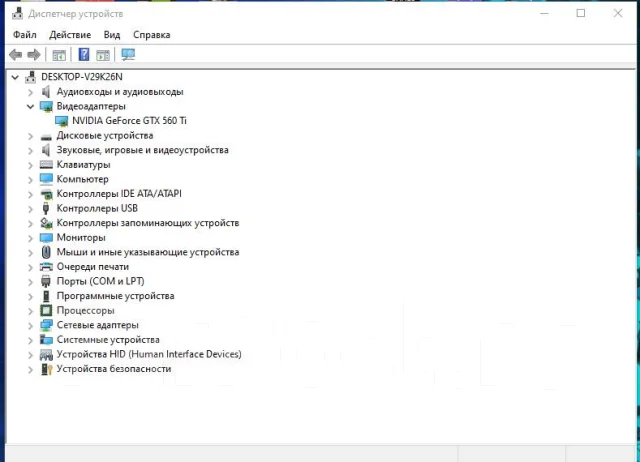Expand the Клавиатуры branch
Screen dimensions: 640x462
pos(30,165)
